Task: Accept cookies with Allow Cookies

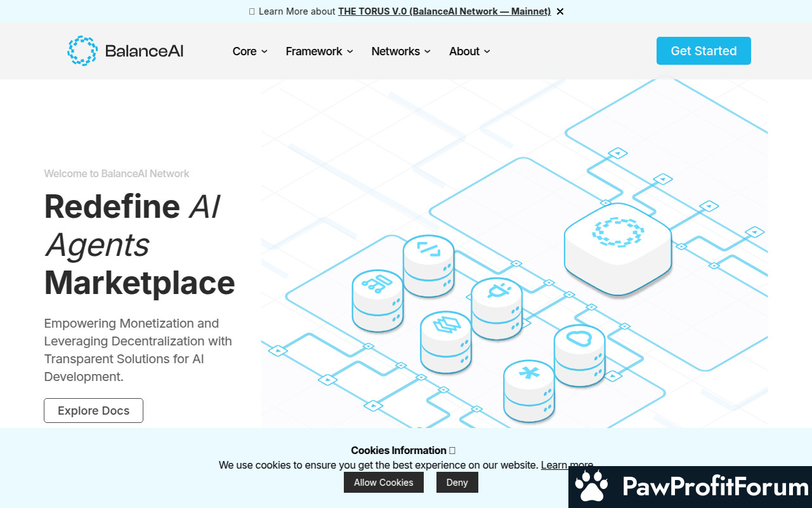Action: coord(383,483)
